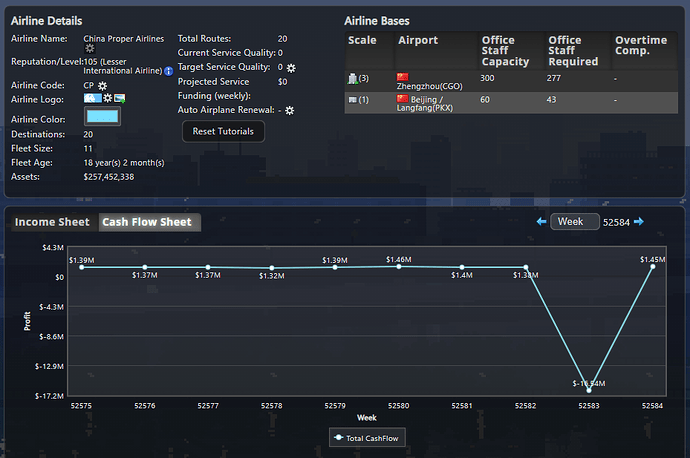Edit airline code via gear next to CP

pos(103,86)
